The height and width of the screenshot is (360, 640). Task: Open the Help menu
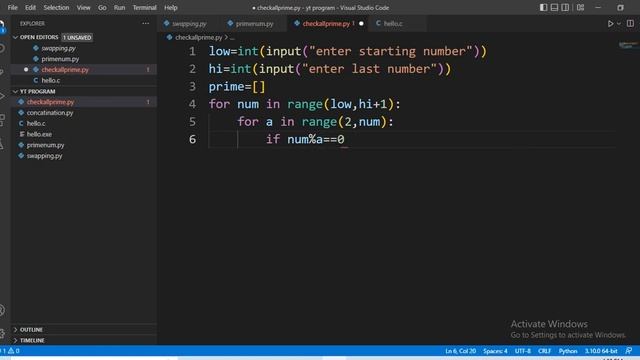(171, 7)
